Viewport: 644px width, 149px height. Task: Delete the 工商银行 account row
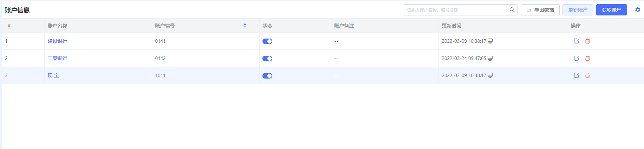pos(587,58)
